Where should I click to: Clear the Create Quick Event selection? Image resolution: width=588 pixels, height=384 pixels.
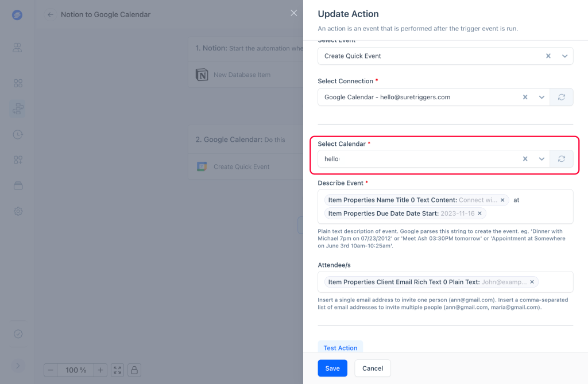coord(548,56)
